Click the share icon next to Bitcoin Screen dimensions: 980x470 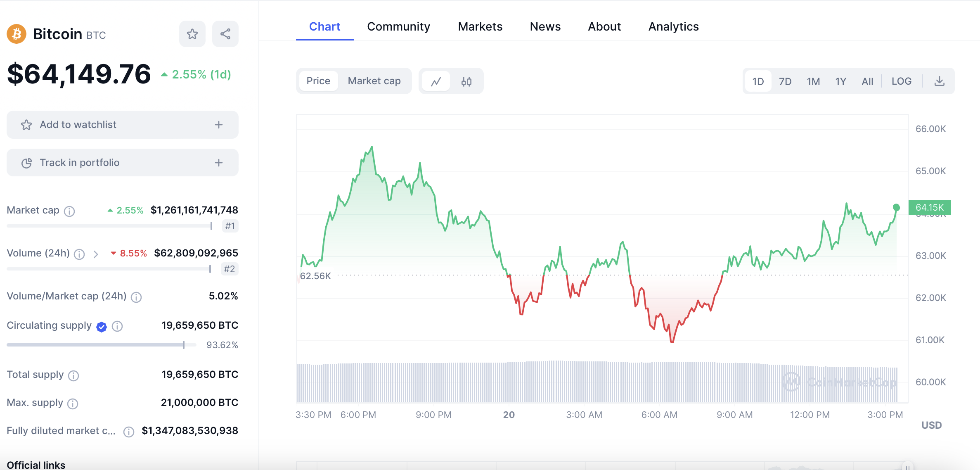pos(225,34)
